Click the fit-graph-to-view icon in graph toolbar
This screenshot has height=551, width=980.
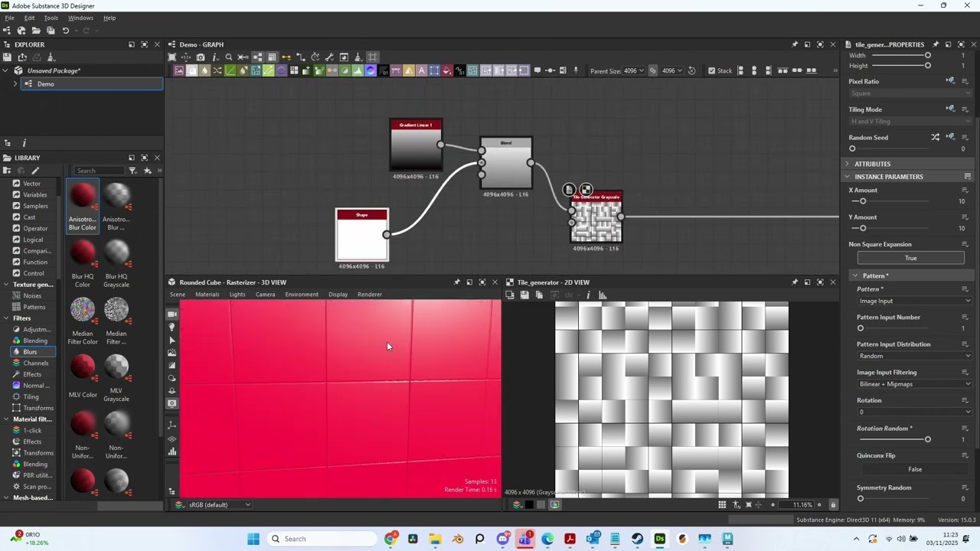172,57
